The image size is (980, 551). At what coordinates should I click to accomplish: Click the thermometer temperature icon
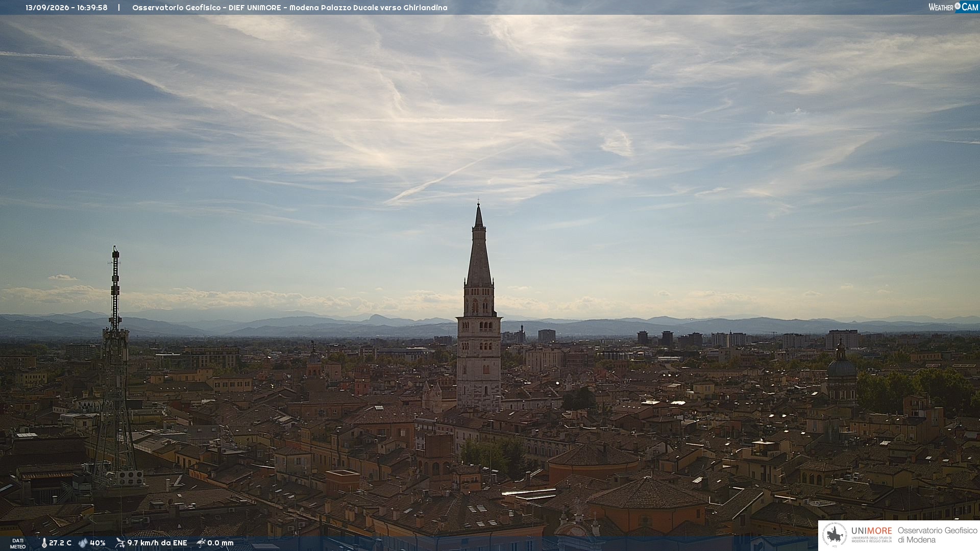click(x=44, y=543)
